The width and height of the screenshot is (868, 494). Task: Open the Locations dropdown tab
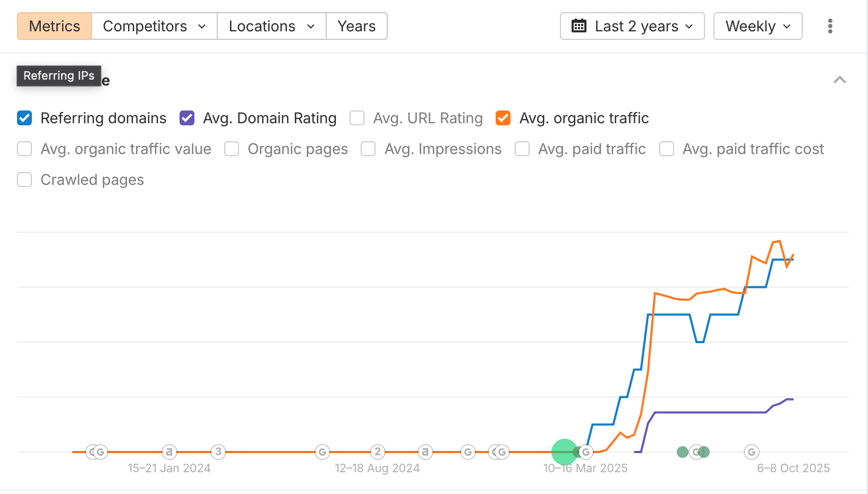[271, 26]
